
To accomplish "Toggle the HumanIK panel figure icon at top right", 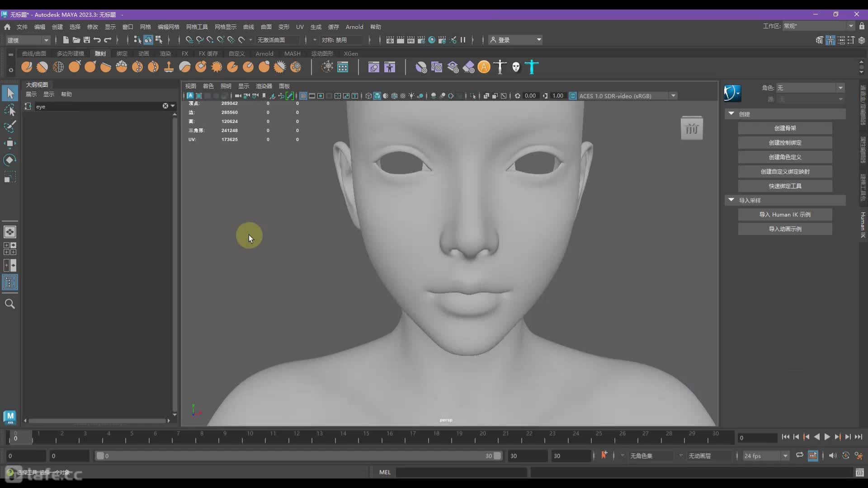I will click(830, 40).
